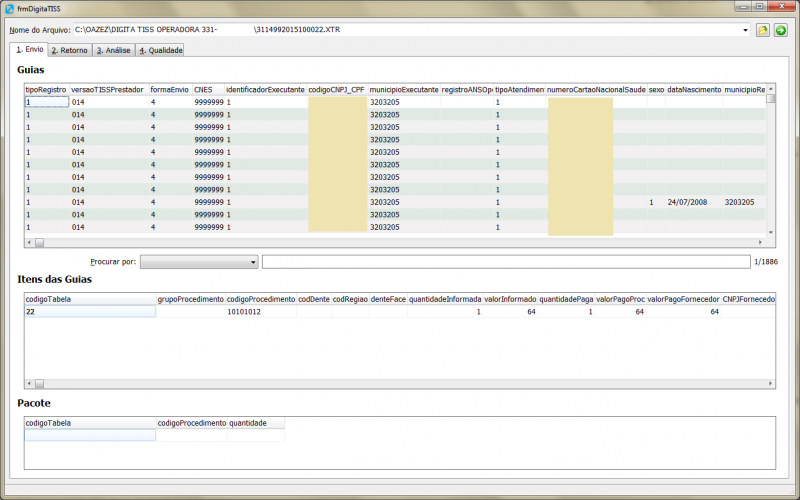Image resolution: width=800 pixels, height=500 pixels.
Task: Click the Itens das Guias scroll right arrow
Action: [770, 383]
